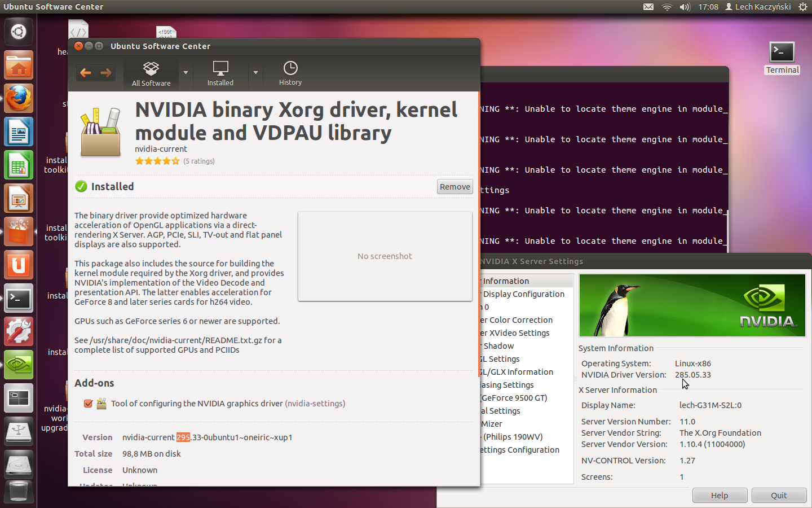
Task: Click the star ratings for nvidia-current
Action: (x=157, y=161)
